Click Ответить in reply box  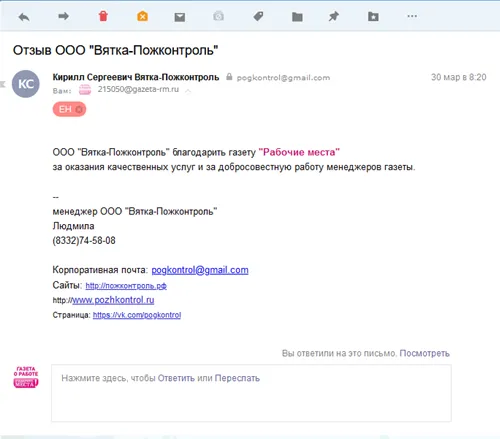click(176, 378)
